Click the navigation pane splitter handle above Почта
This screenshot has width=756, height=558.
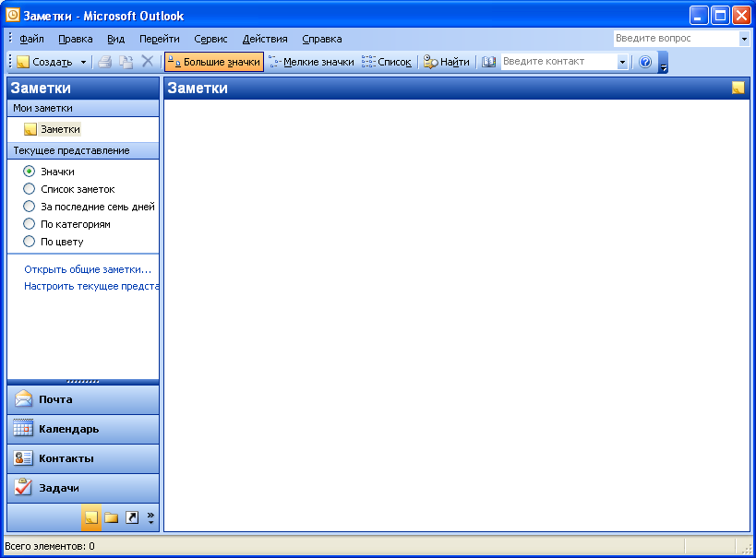(x=83, y=382)
